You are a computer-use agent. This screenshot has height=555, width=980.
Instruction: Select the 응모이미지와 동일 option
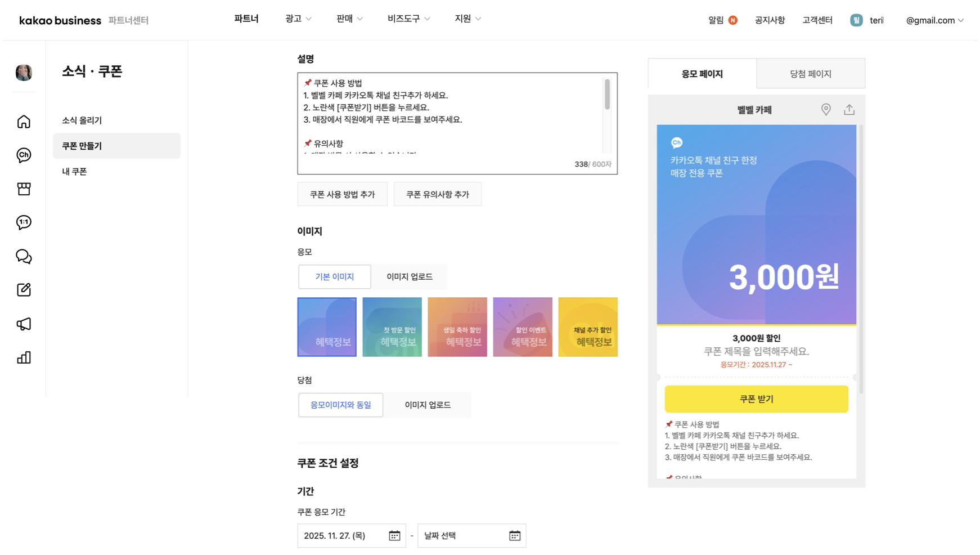(340, 405)
